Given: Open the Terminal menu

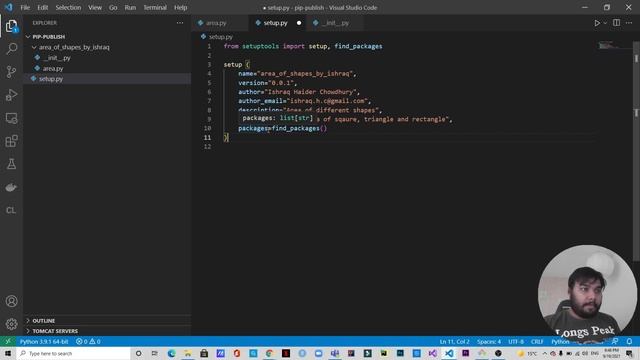Looking at the screenshot, I should pos(155,7).
